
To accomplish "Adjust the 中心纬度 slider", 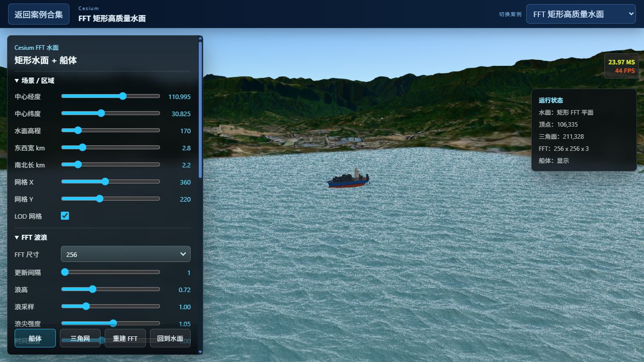I will point(111,113).
